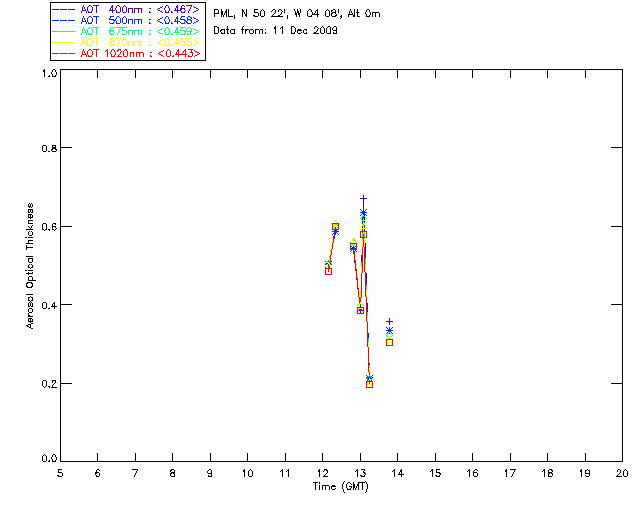Select the AOT 870nm legend entry

(x=127, y=42)
